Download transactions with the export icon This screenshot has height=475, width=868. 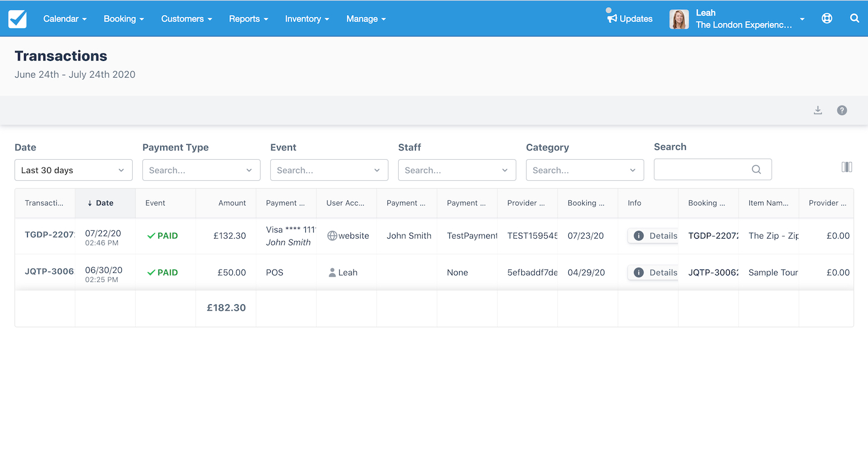click(x=818, y=110)
